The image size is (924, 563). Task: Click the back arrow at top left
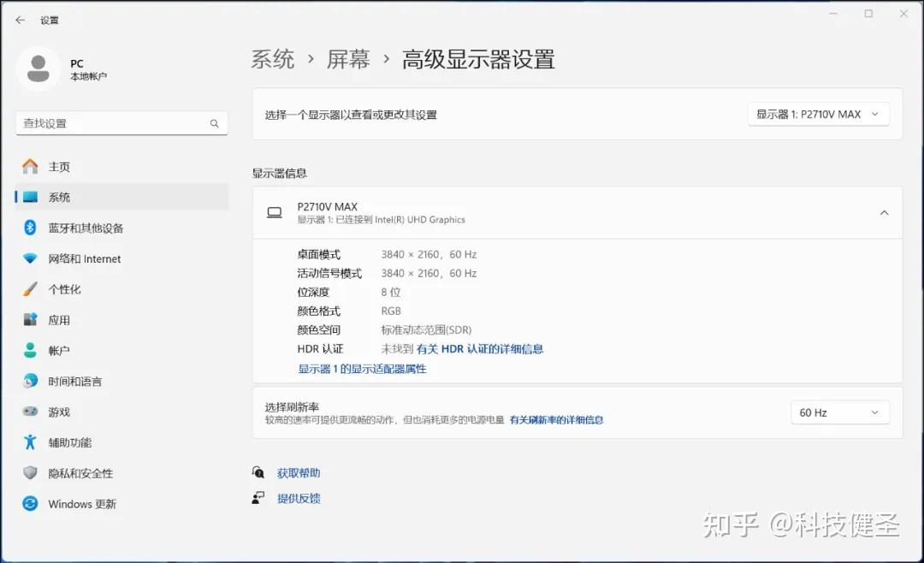click(20, 19)
